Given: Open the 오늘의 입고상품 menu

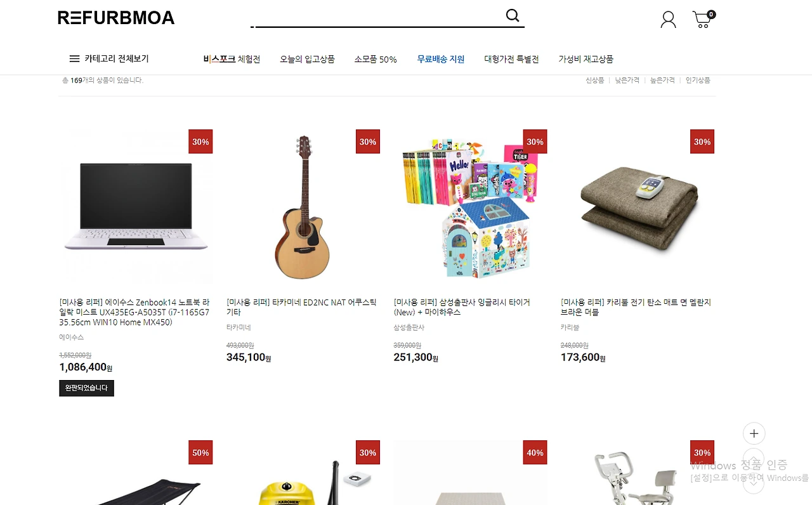Looking at the screenshot, I should (x=307, y=59).
